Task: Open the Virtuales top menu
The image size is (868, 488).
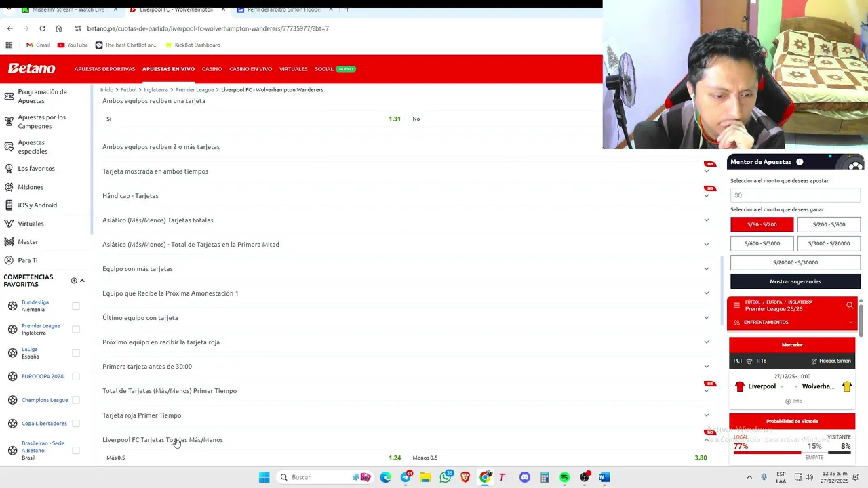Action: coord(293,69)
